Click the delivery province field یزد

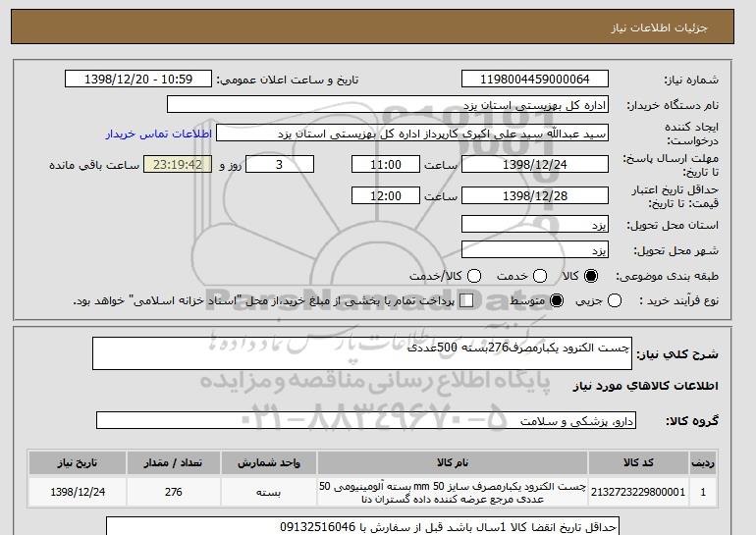535,225
